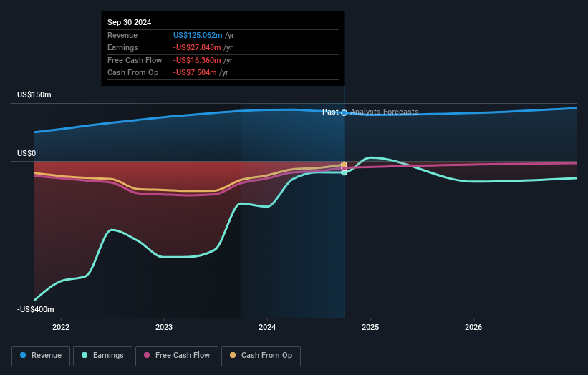Click the Cash From Op label in tooltip
Screen dimensions: 588x375
(132, 73)
